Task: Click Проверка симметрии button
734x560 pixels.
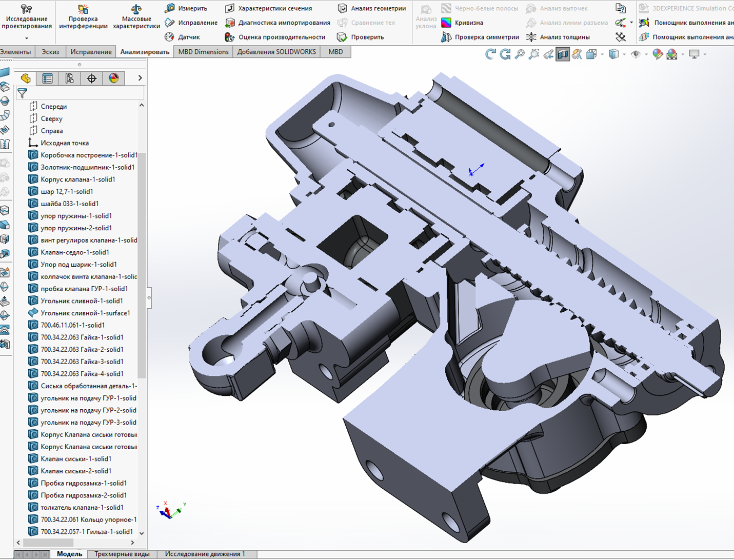Action: pyautogui.click(x=480, y=37)
